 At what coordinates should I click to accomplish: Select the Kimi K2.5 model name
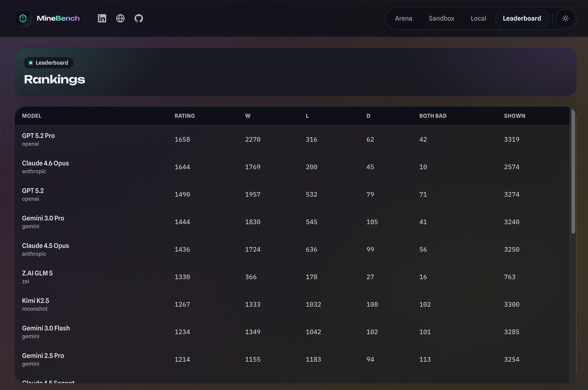(x=36, y=301)
